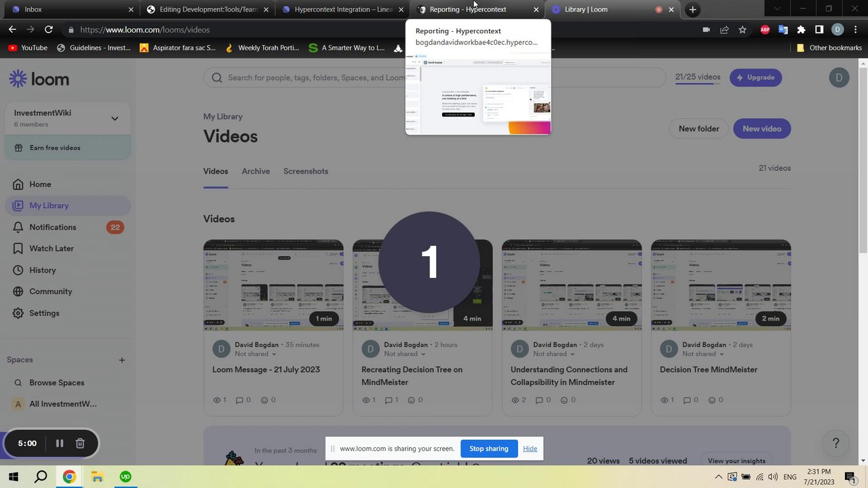
Task: Click the taskbar clock showing 2:31 PM
Action: tap(819, 476)
